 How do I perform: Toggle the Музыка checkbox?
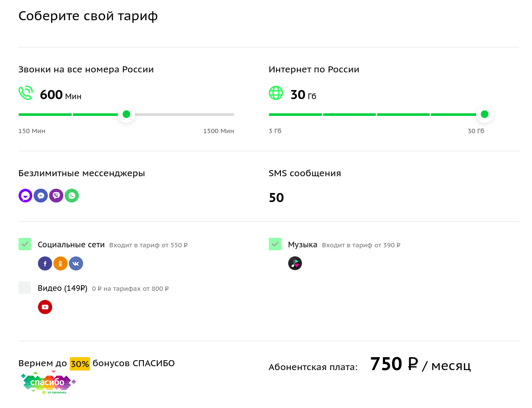tap(275, 244)
